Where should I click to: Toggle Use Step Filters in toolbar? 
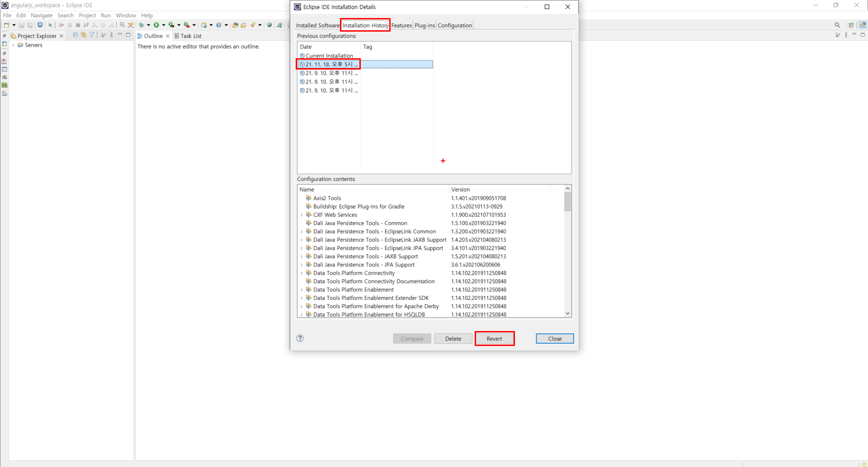131,25
